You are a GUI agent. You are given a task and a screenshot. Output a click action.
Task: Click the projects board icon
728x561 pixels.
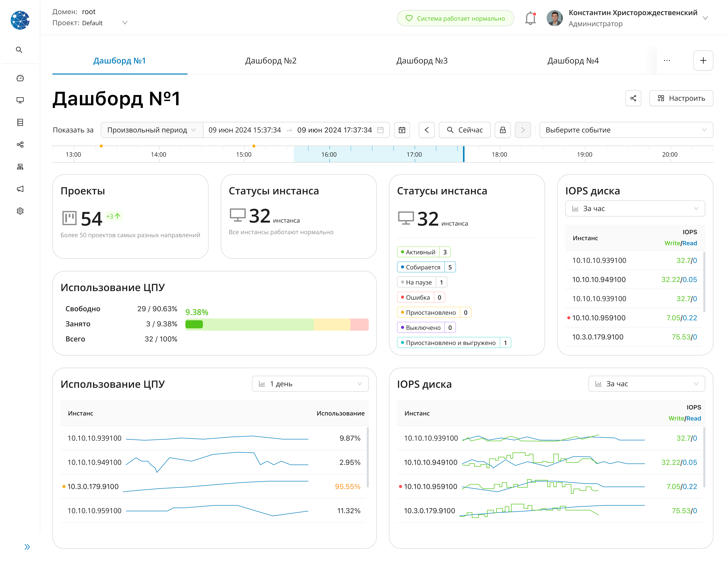pyautogui.click(x=69, y=218)
